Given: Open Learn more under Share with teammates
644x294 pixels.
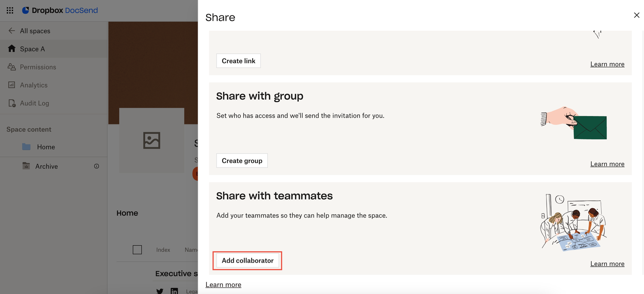Looking at the screenshot, I should point(607,263).
